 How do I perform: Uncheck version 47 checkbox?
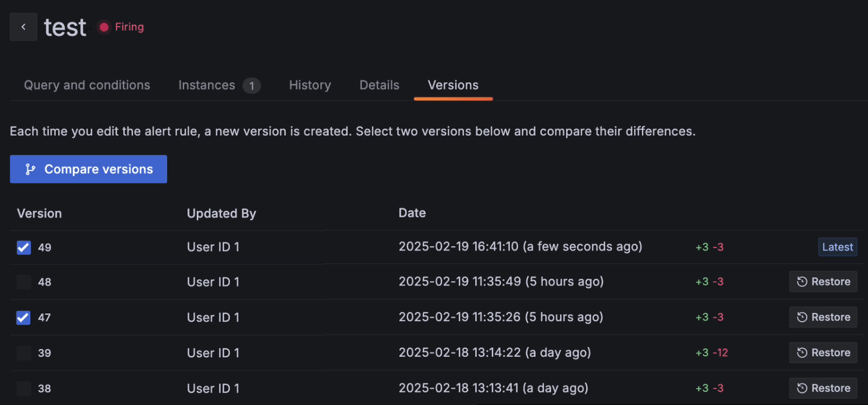click(x=23, y=317)
